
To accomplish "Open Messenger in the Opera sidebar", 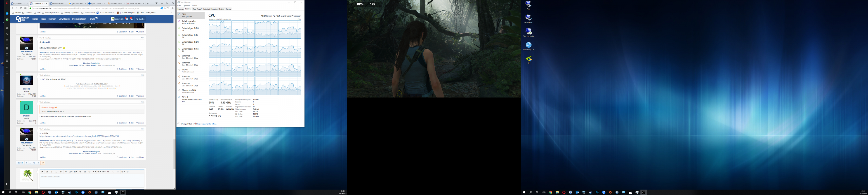I will [x=7, y=14].
